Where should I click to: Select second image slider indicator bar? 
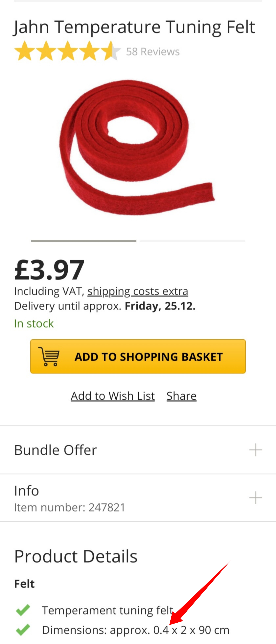192,241
